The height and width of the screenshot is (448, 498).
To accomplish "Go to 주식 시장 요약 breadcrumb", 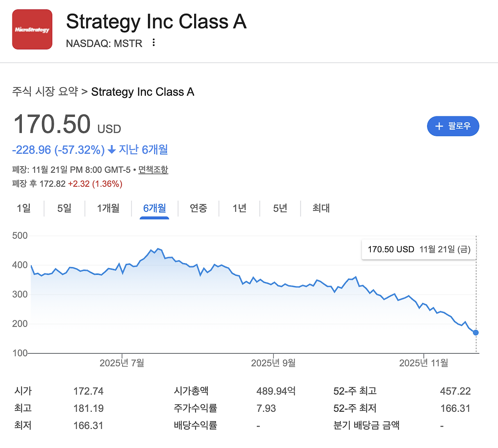I will click(x=45, y=91).
